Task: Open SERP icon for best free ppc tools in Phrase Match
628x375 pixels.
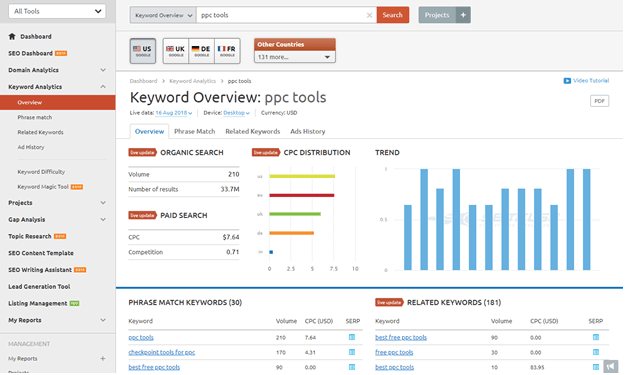Action: click(352, 367)
